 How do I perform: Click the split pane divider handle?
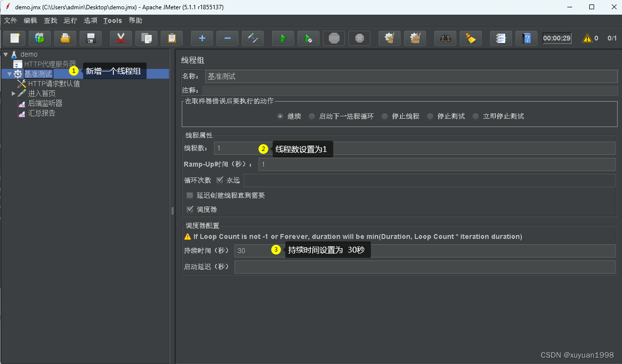pos(172,210)
